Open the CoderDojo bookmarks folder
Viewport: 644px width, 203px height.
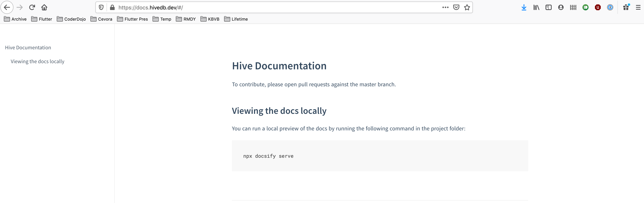[x=71, y=19]
